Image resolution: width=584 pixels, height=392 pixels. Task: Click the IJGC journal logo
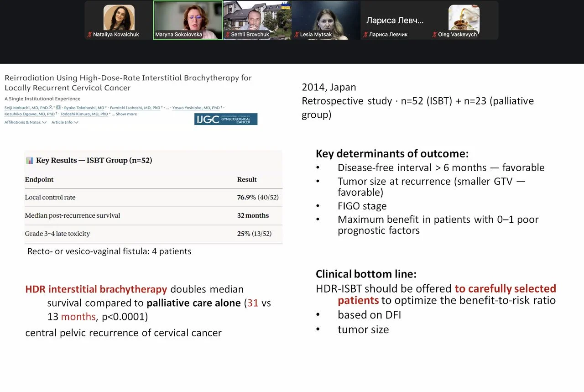tap(226, 119)
